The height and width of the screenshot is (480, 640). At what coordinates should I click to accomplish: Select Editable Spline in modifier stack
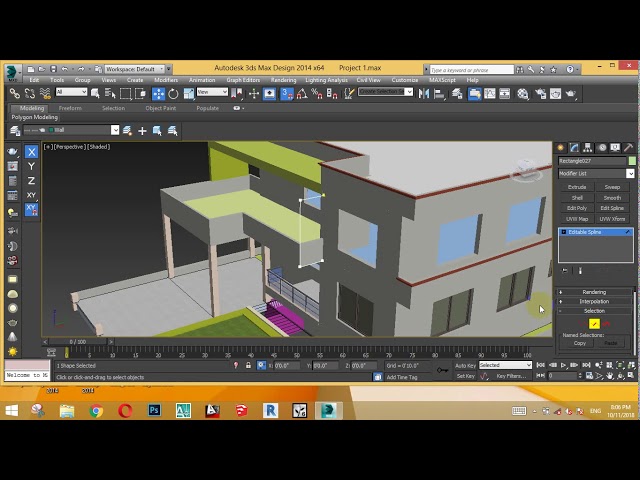596,232
